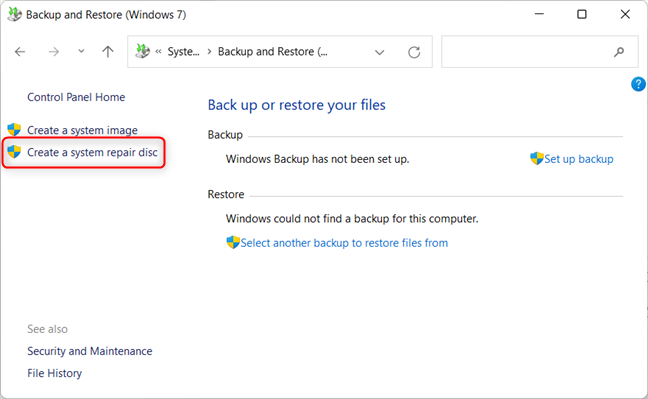Screen dimensions: 648x399
Task: Select Backup and Restore breadcrumb segment
Action: click(x=272, y=52)
